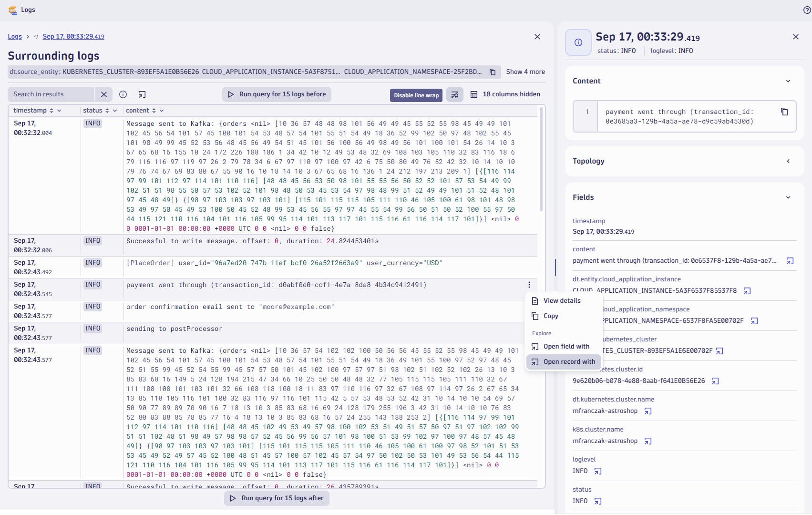This screenshot has width=812, height=515.
Task: Copy the dt.source_entity filter value
Action: click(x=493, y=72)
